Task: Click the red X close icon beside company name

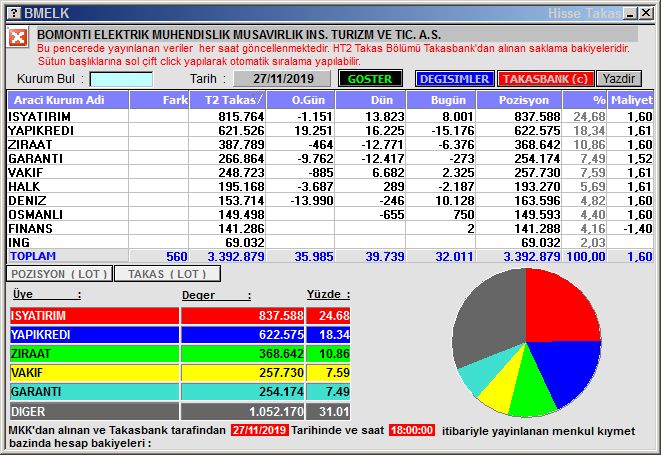Action: [18, 38]
